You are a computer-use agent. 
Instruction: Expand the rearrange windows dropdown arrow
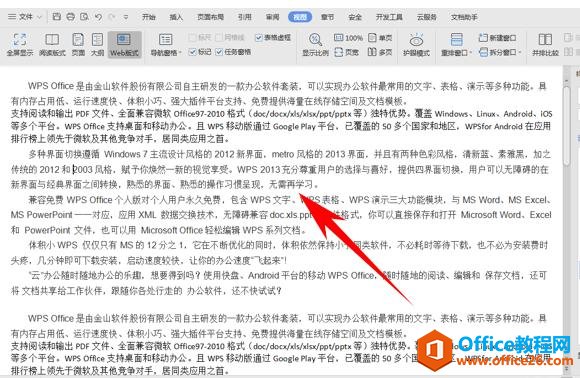[x=471, y=53]
